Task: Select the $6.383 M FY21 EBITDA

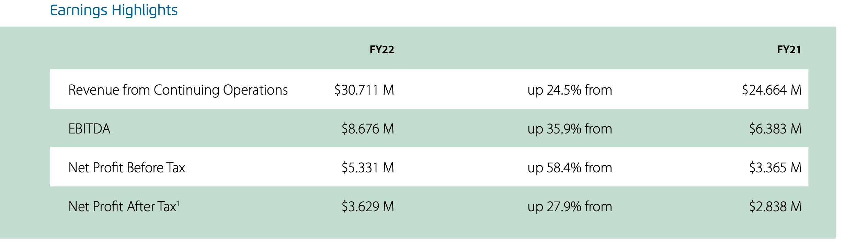Action: [775, 129]
